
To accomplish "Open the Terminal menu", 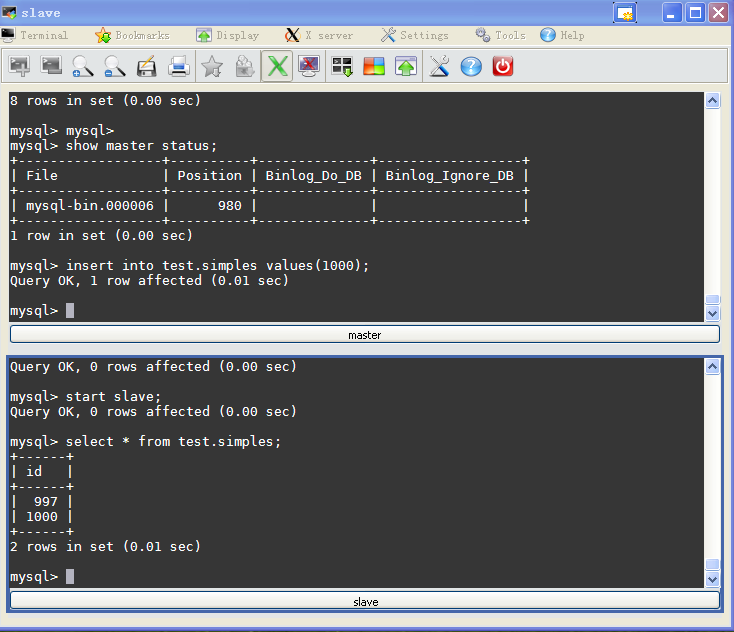I will click(35, 35).
